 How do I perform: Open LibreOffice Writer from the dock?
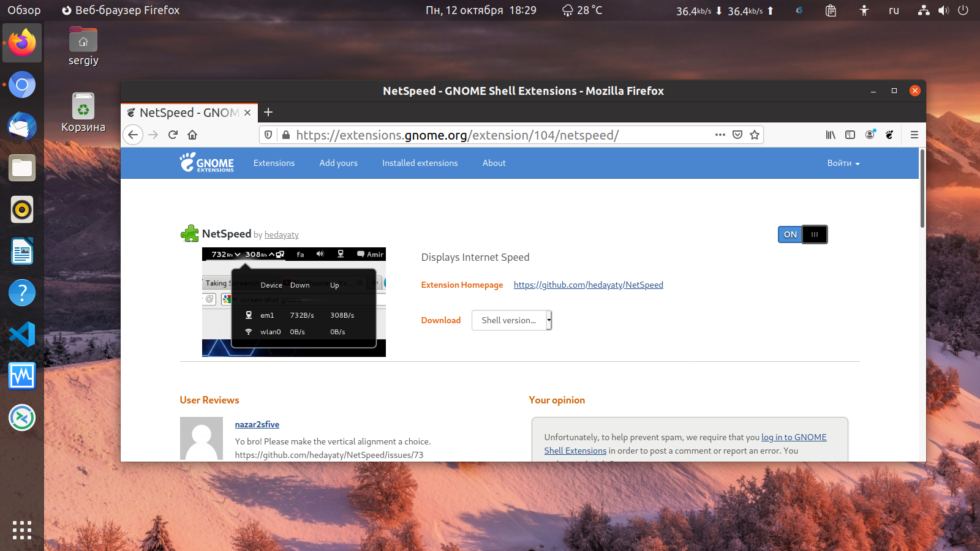click(x=22, y=251)
